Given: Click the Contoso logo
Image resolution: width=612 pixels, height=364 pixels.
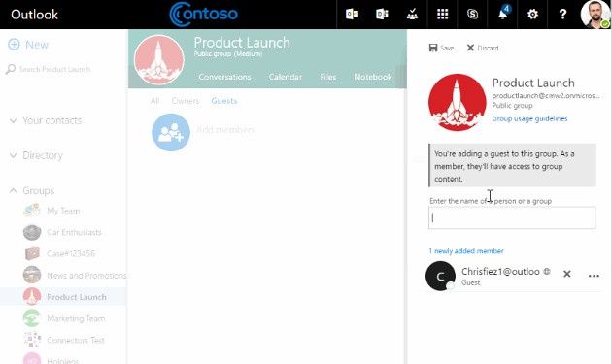Looking at the screenshot, I should [x=203, y=15].
